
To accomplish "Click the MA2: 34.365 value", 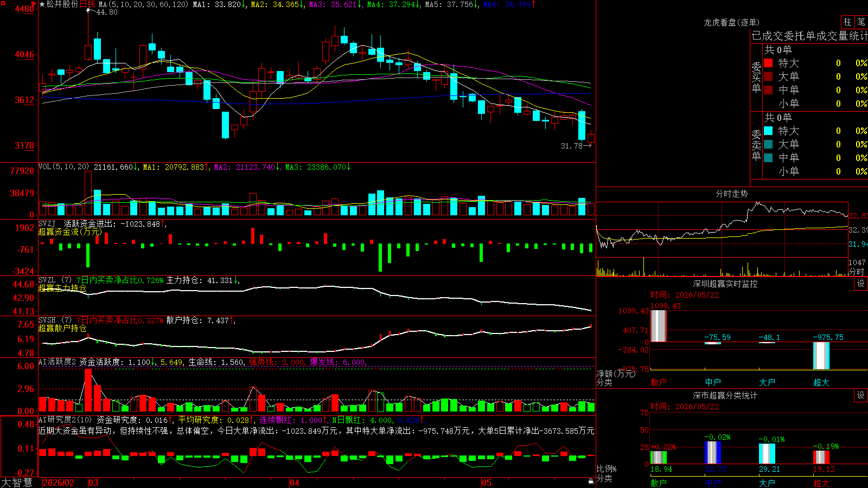I will 277,4.
